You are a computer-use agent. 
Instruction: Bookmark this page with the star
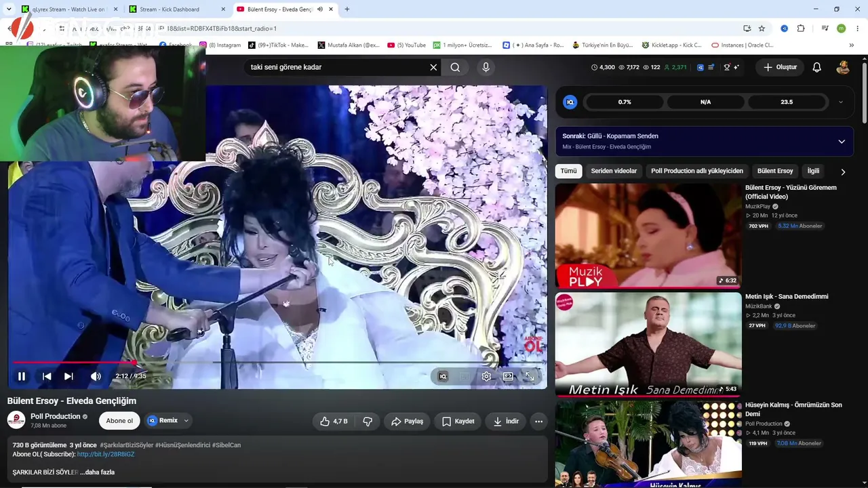pos(762,28)
